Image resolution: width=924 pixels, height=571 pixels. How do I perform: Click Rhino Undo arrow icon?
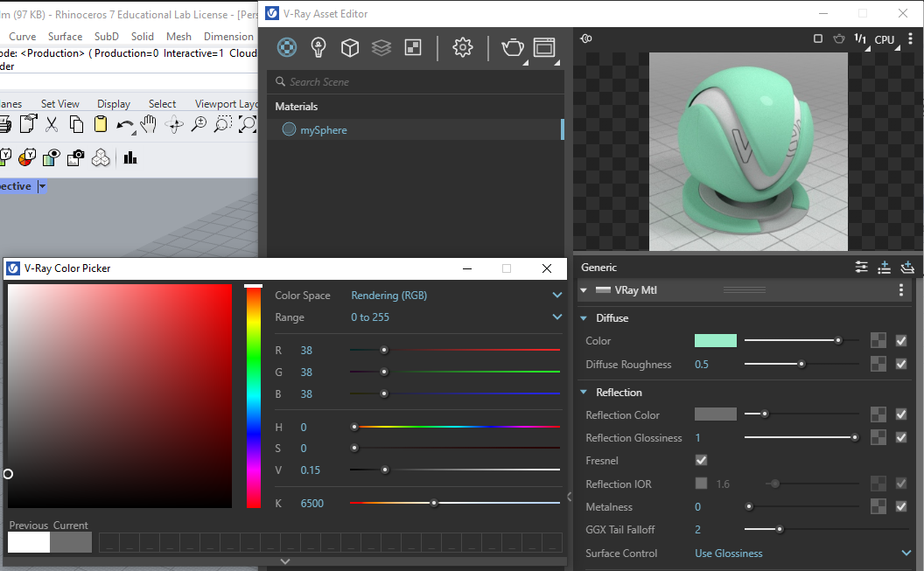[125, 125]
